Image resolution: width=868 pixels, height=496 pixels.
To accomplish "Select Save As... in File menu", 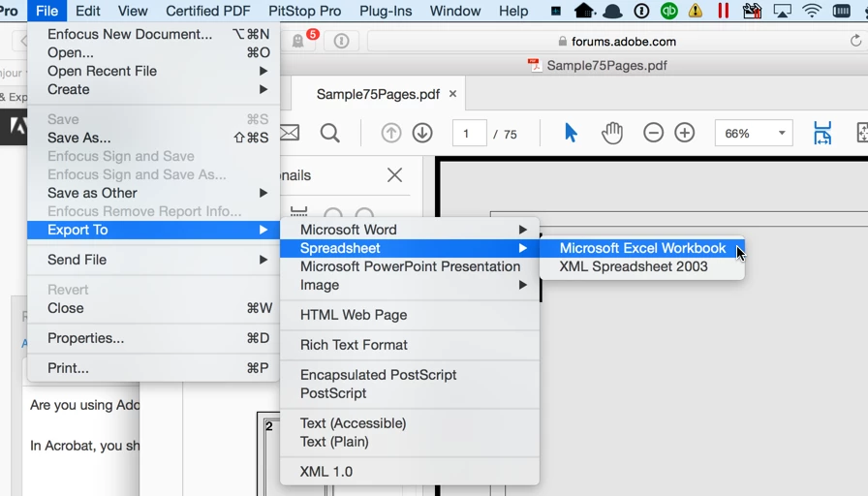I will [153, 138].
